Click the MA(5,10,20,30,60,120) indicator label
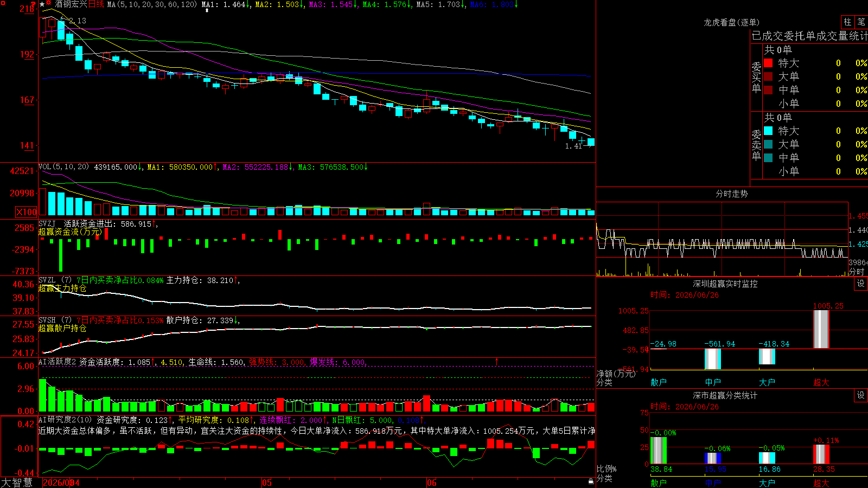Screen dimensions: 868x488 152,4
